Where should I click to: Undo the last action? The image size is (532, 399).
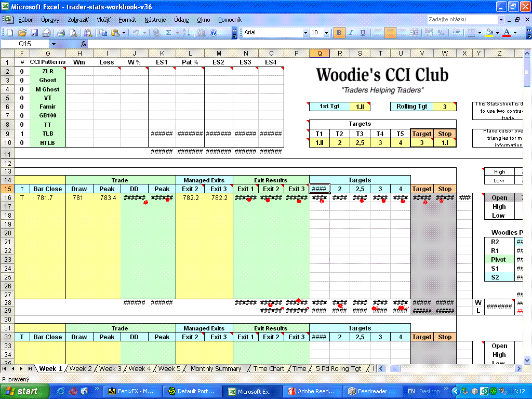point(136,33)
